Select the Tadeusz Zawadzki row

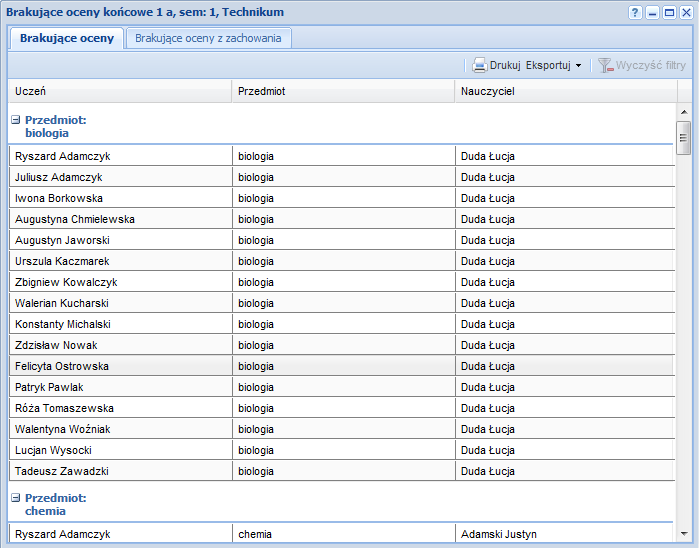pyautogui.click(x=342, y=470)
